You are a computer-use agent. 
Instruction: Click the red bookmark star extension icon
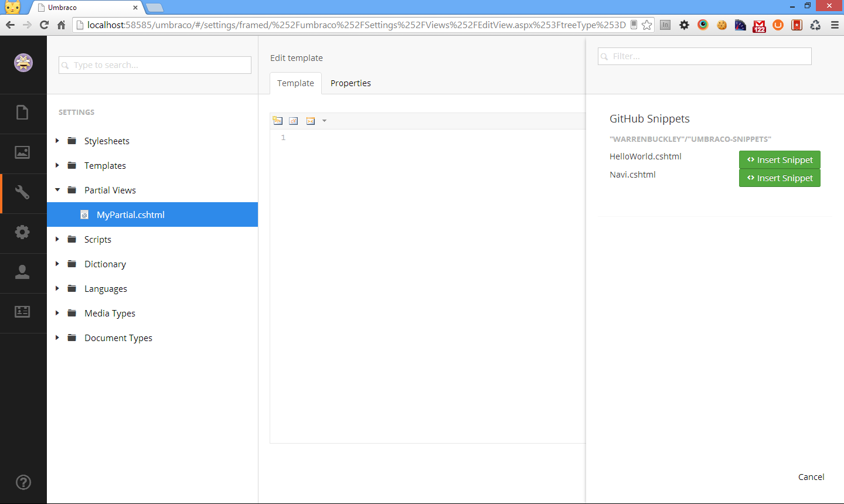[797, 25]
